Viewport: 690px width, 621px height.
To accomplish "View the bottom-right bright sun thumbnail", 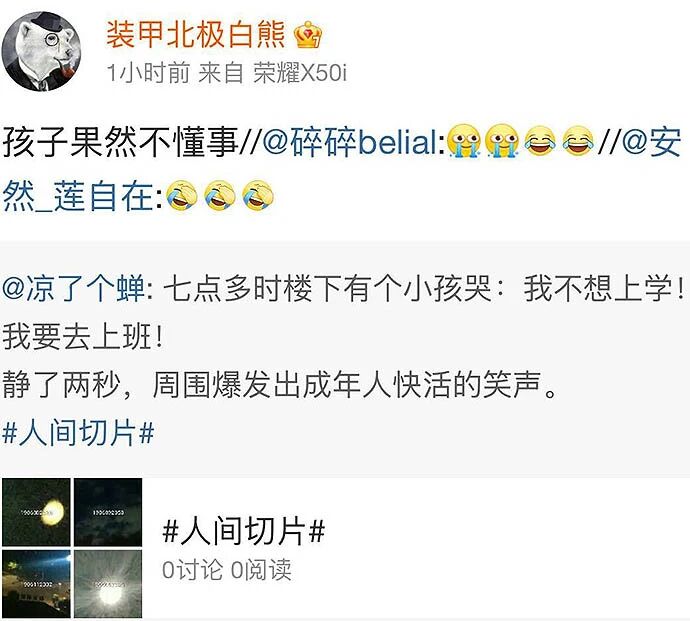I will tap(108, 584).
